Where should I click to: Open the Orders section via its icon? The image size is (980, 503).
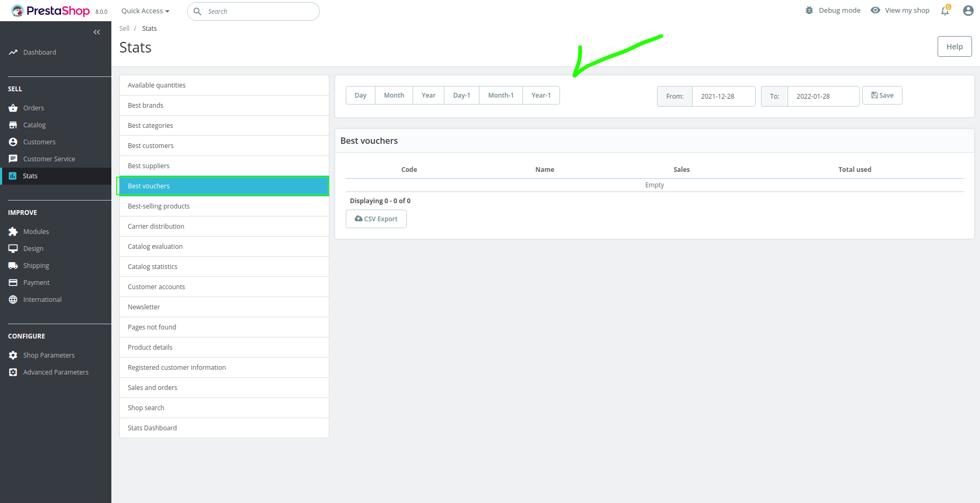(x=13, y=108)
